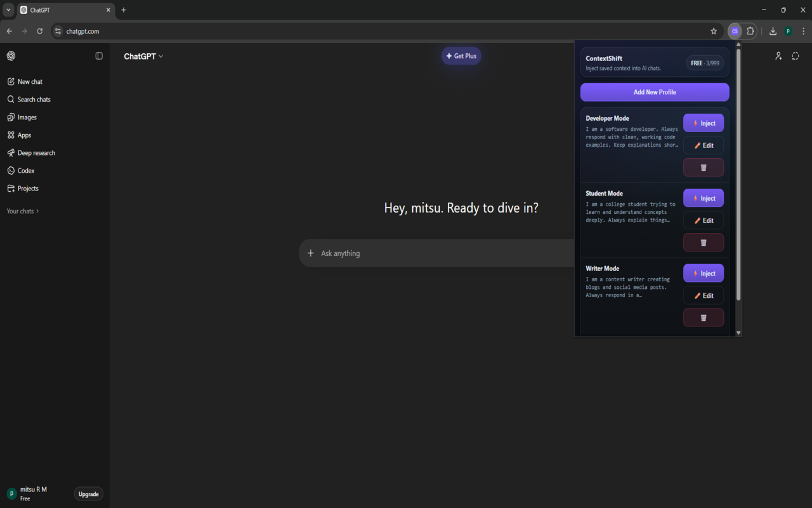812x508 pixels.
Task: Inject the Developer Mode context
Action: (x=703, y=123)
